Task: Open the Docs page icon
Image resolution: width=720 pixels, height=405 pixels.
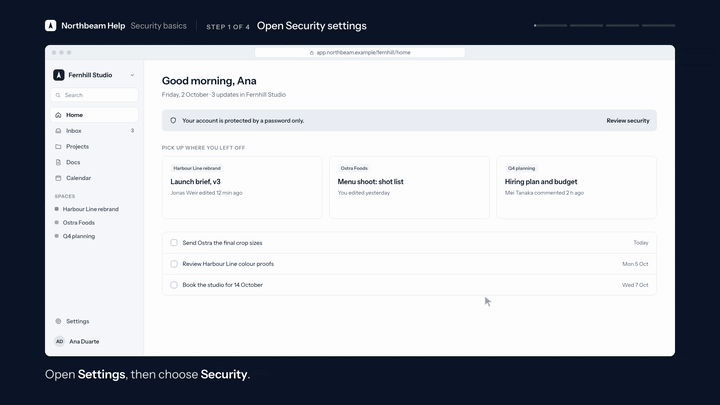Action: coord(58,162)
